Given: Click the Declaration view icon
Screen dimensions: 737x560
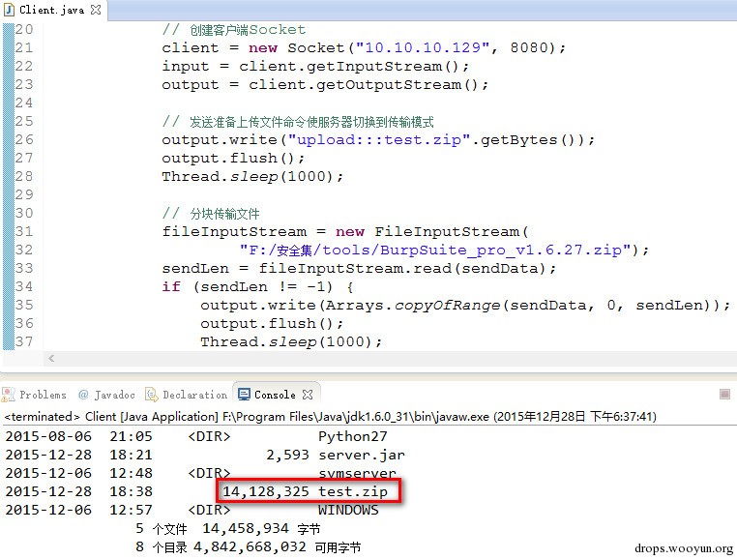Looking at the screenshot, I should tap(151, 394).
